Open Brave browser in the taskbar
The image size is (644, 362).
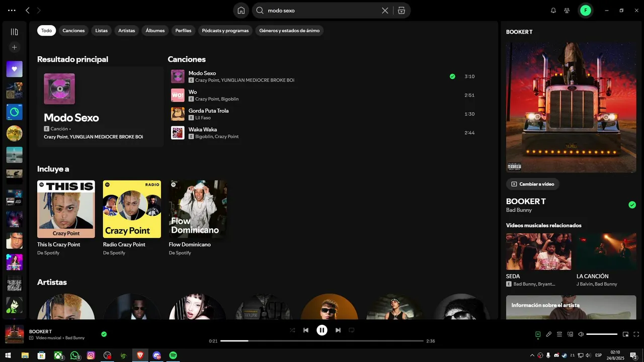click(140, 355)
